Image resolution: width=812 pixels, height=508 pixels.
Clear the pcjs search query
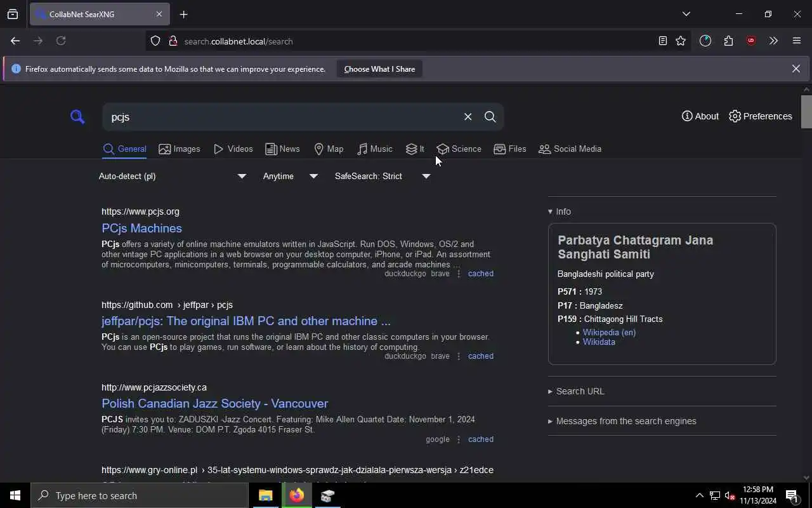(x=468, y=117)
